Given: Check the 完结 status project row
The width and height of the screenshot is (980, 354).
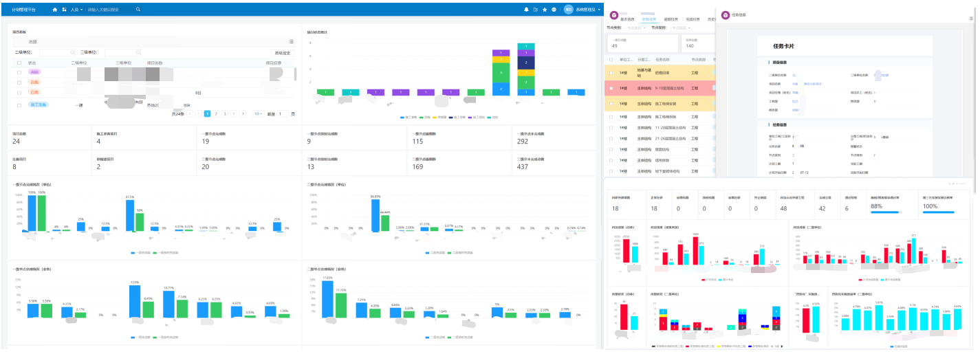Looking at the screenshot, I should click(19, 71).
